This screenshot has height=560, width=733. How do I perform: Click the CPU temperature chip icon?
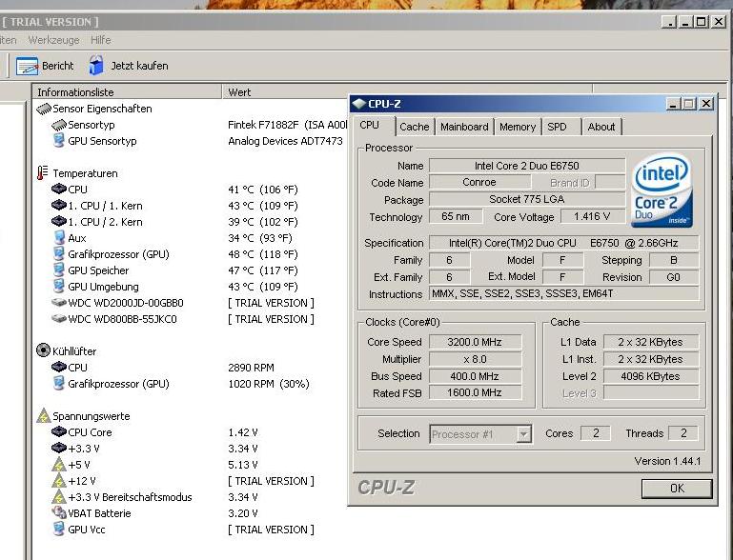click(x=59, y=190)
